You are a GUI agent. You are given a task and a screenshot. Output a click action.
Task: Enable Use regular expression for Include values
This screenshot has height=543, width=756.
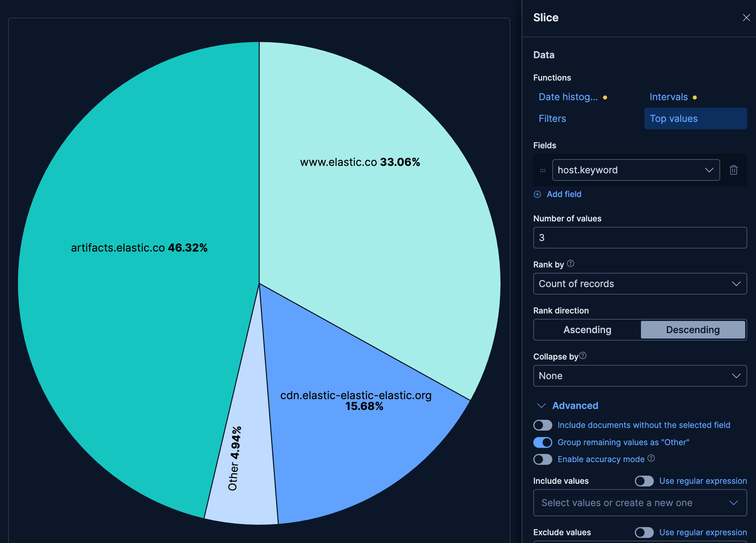(x=644, y=481)
